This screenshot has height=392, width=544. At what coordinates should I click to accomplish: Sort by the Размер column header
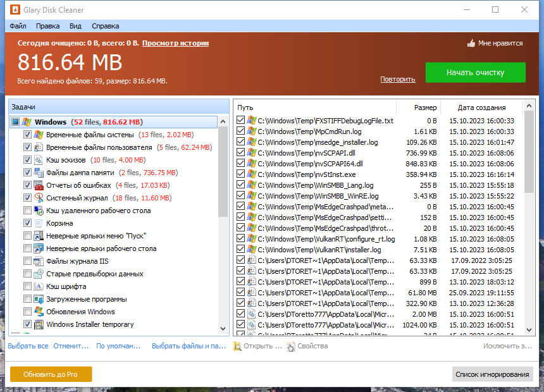[x=418, y=107]
